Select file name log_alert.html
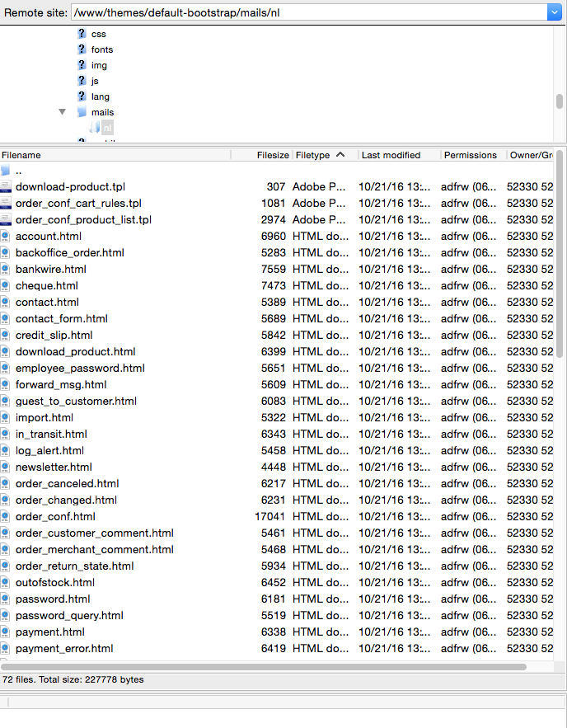This screenshot has width=567, height=728. click(x=49, y=451)
